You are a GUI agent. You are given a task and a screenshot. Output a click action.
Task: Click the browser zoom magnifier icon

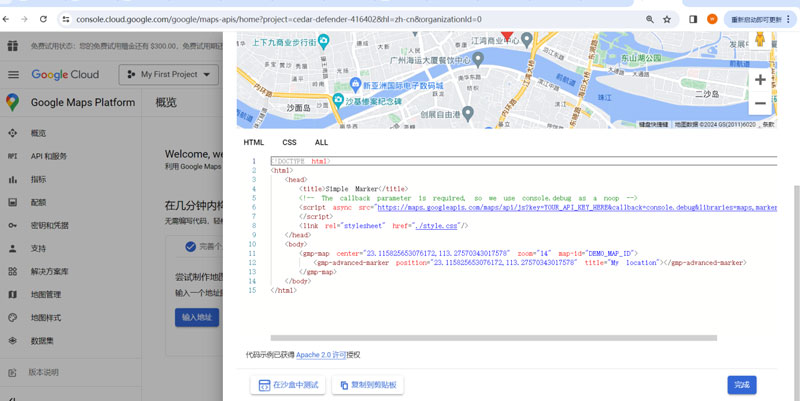pos(650,19)
